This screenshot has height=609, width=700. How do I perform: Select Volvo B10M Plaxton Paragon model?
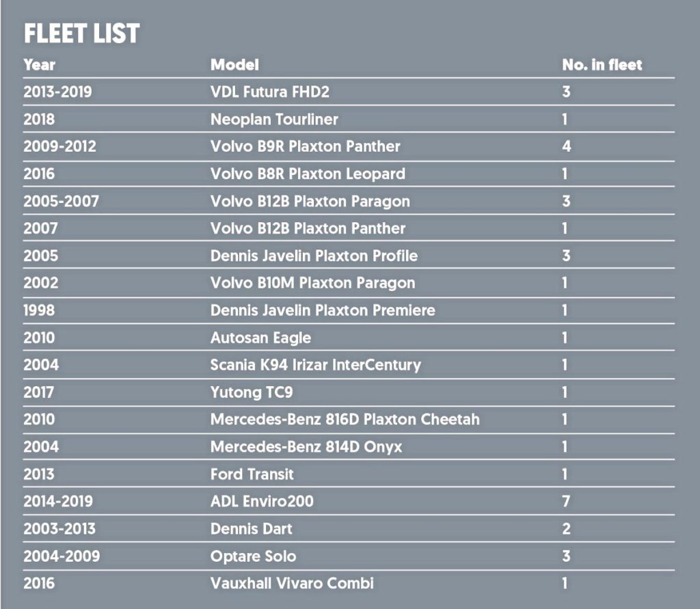[x=312, y=283]
